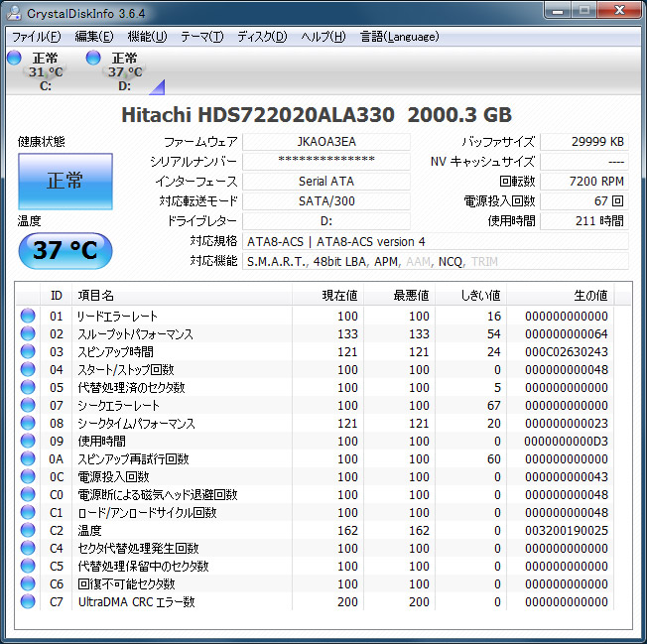Click the blue status orb for drive C:
The image size is (647, 644).
point(14,59)
